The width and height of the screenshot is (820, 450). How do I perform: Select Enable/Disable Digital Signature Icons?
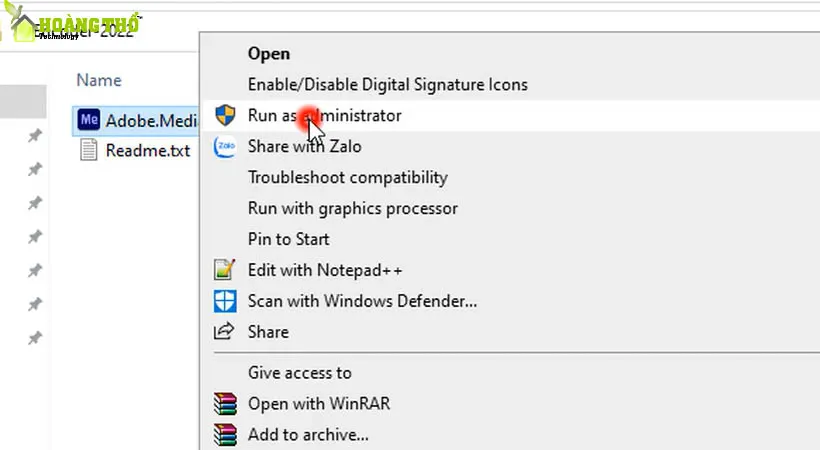coord(387,85)
